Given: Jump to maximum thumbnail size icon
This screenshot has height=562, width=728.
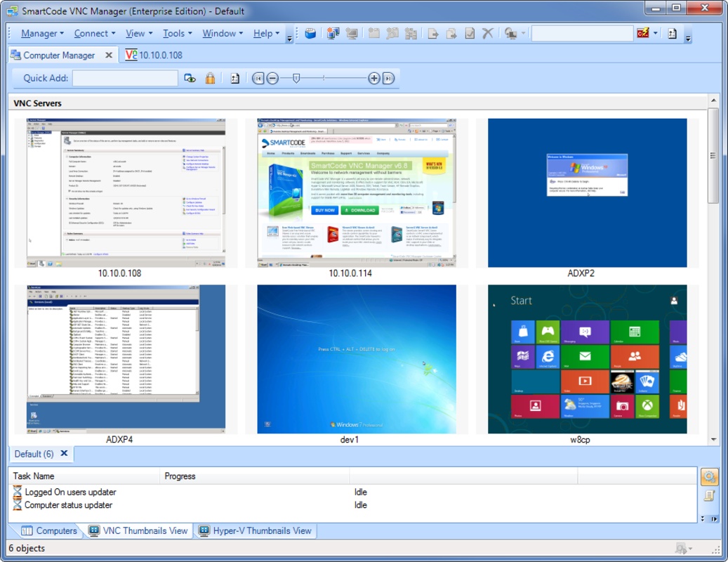Looking at the screenshot, I should pos(389,79).
